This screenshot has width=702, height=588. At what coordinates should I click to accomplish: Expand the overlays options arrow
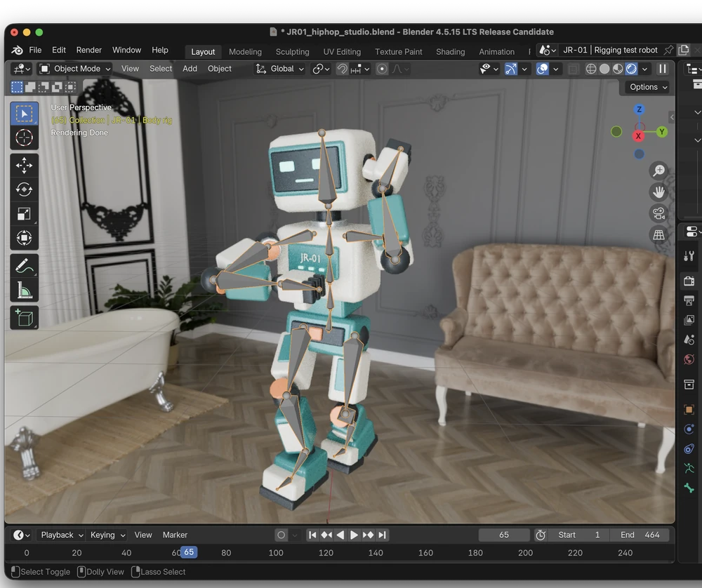[555, 69]
